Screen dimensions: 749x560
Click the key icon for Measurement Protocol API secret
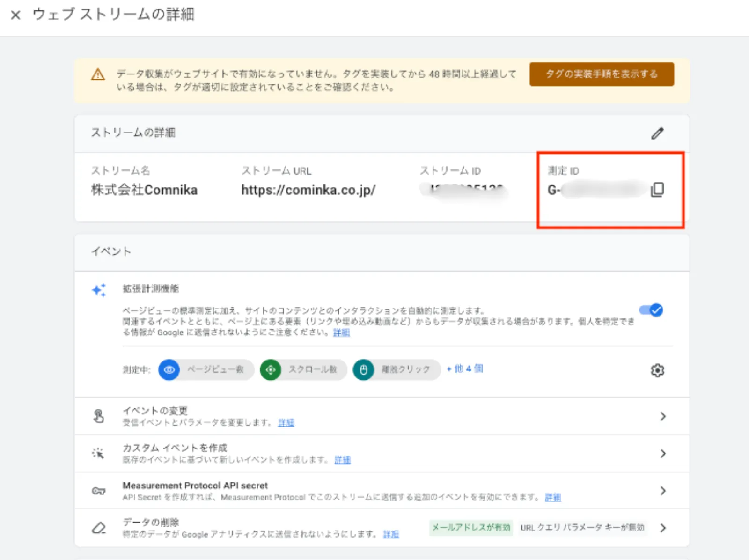click(99, 491)
